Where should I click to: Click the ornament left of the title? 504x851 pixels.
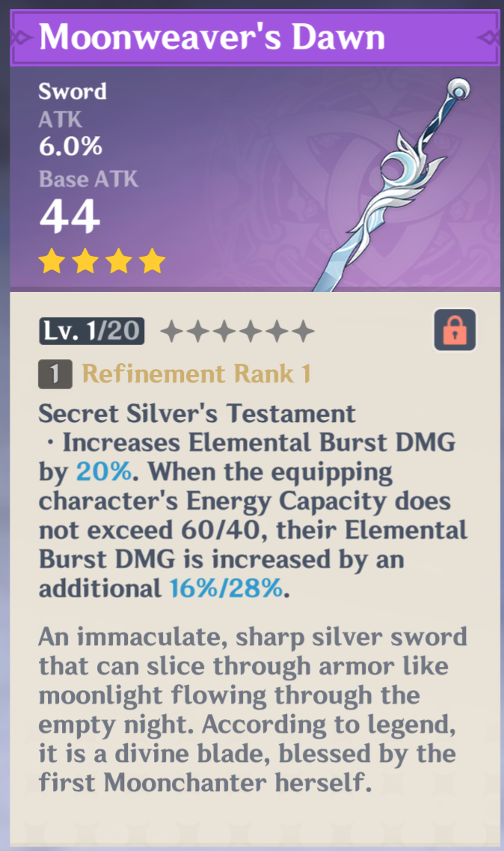click(x=22, y=37)
